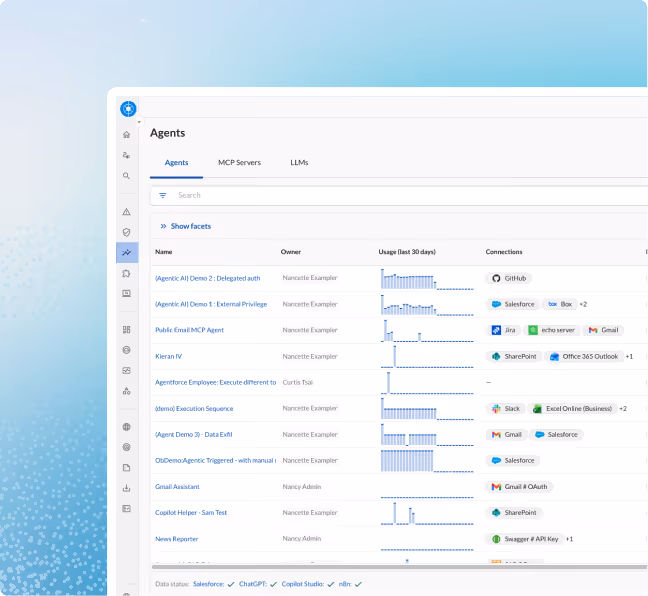Screen dimensions: 648x596
Task: Sort by the Connections column header
Action: [504, 252]
